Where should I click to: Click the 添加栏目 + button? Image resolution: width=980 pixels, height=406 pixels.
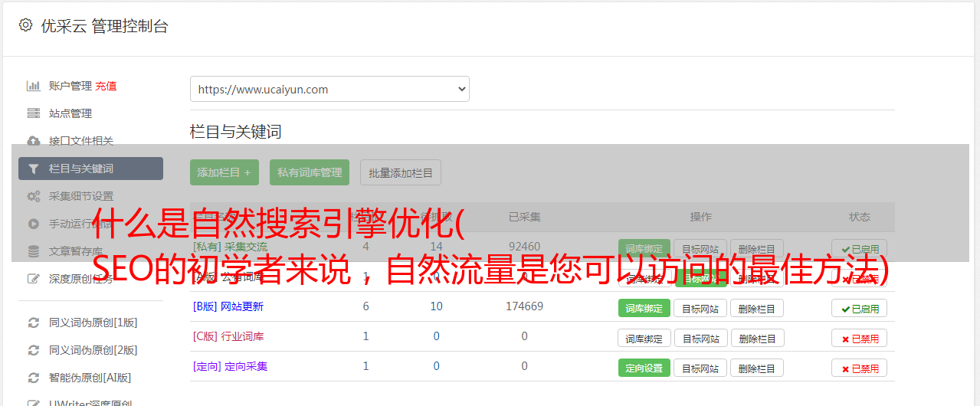[x=225, y=172]
